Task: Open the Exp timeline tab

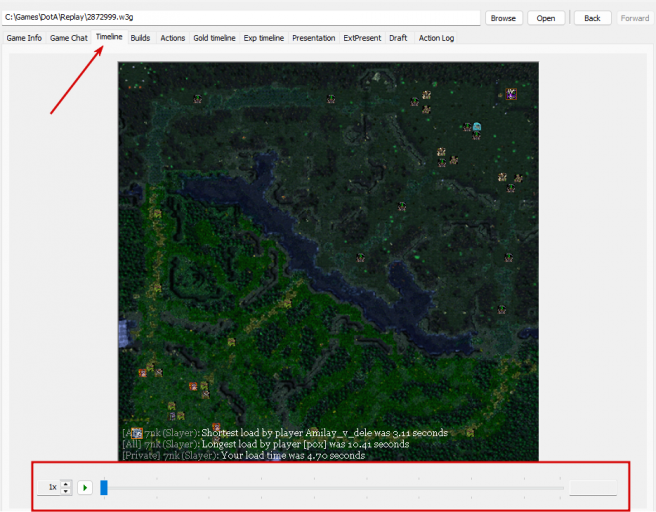Action: click(264, 38)
